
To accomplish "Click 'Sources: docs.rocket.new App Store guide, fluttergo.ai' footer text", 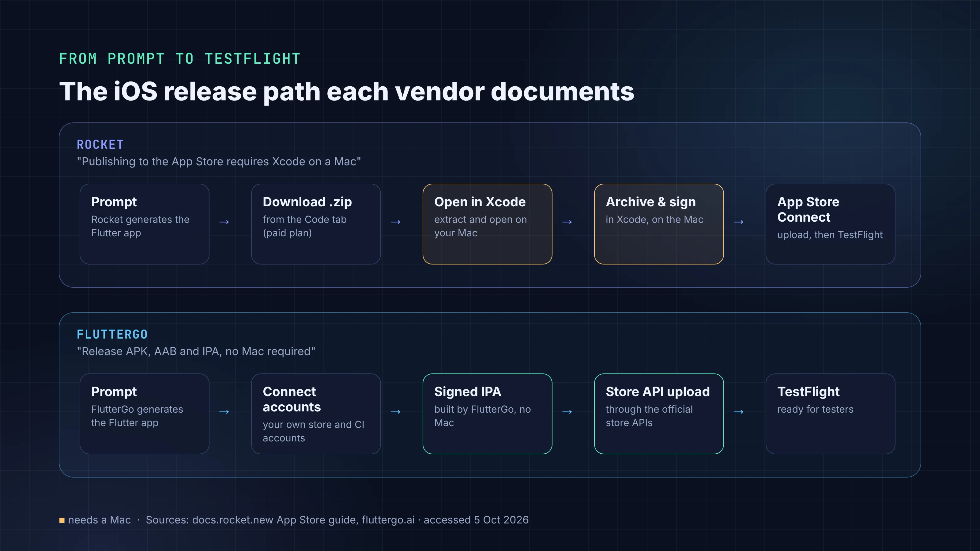I will [280, 520].
